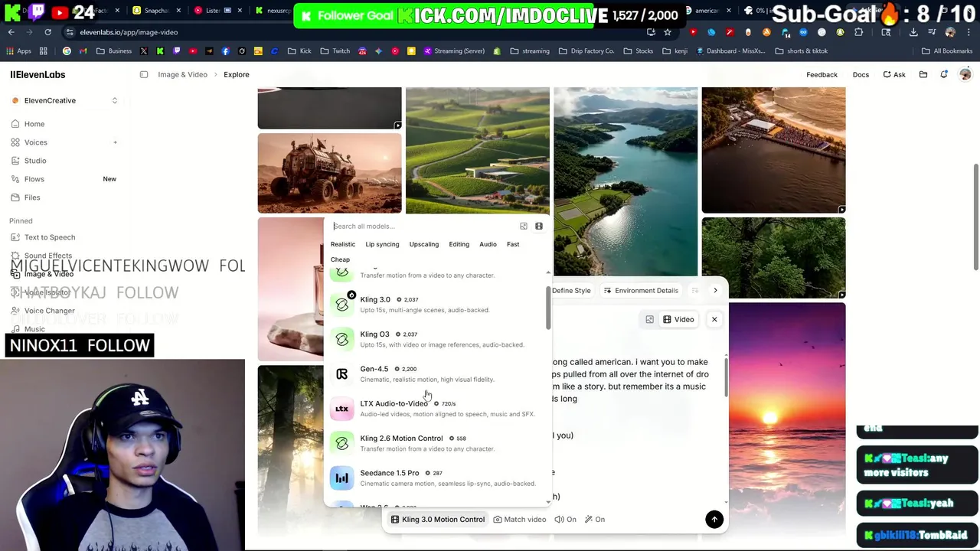The image size is (980, 551).
Task: Open the shorts & tiktok bookmark folder
Action: coord(802,51)
